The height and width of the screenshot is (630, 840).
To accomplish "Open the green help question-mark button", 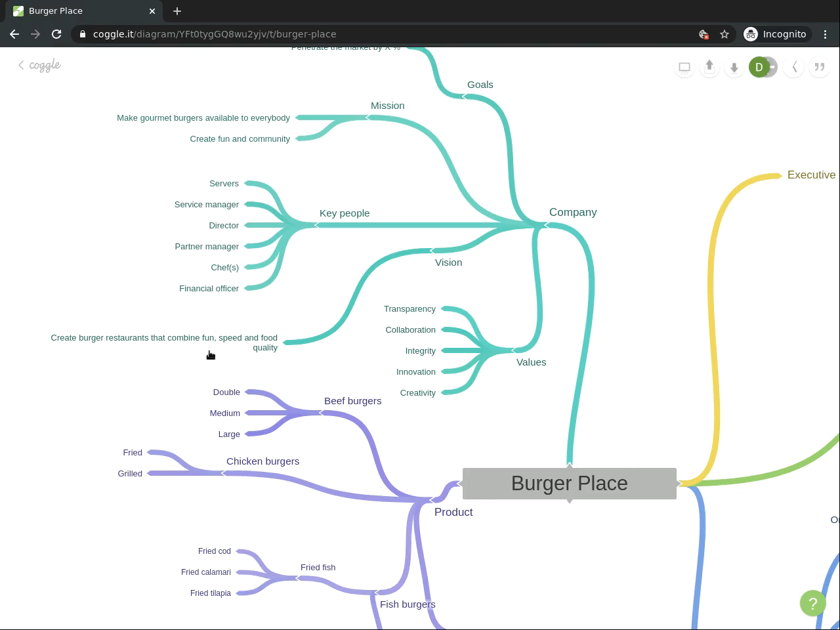I will click(x=813, y=603).
